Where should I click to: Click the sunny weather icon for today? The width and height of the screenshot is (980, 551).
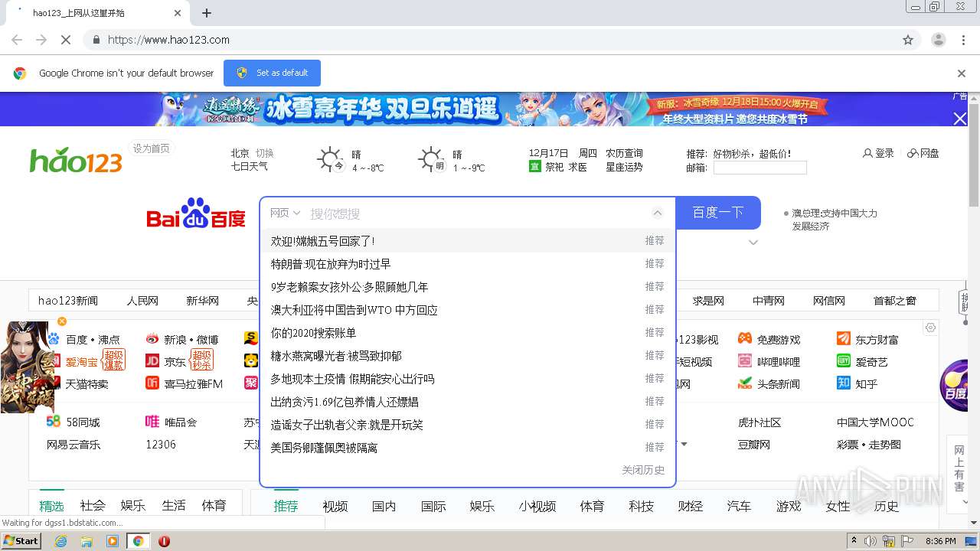(330, 160)
